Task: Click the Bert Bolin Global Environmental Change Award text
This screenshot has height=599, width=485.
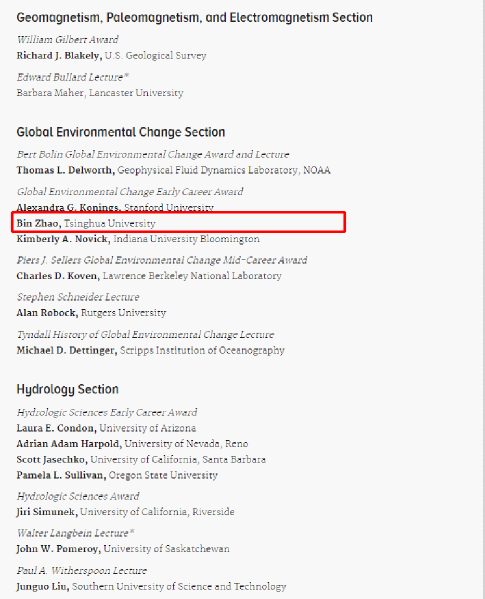Action: point(153,154)
